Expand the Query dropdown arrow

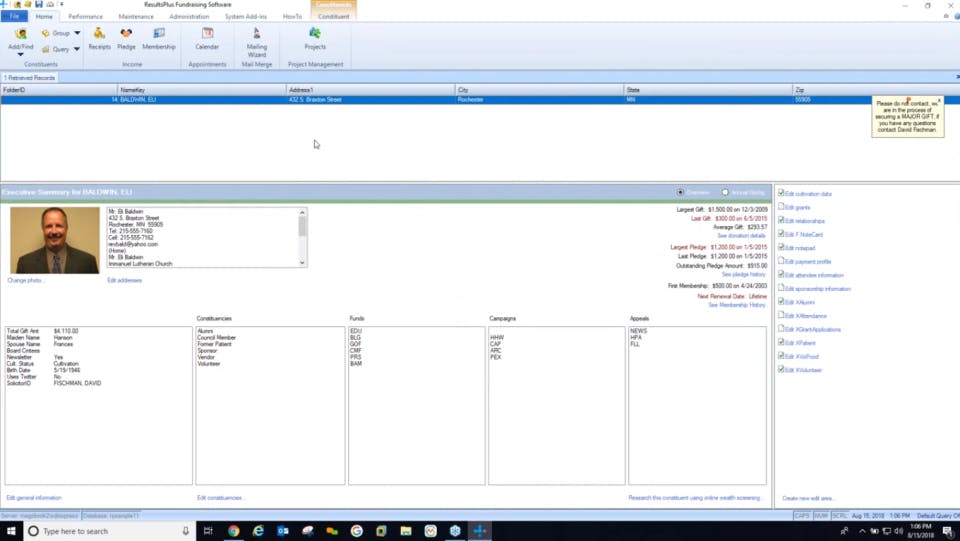coord(77,49)
